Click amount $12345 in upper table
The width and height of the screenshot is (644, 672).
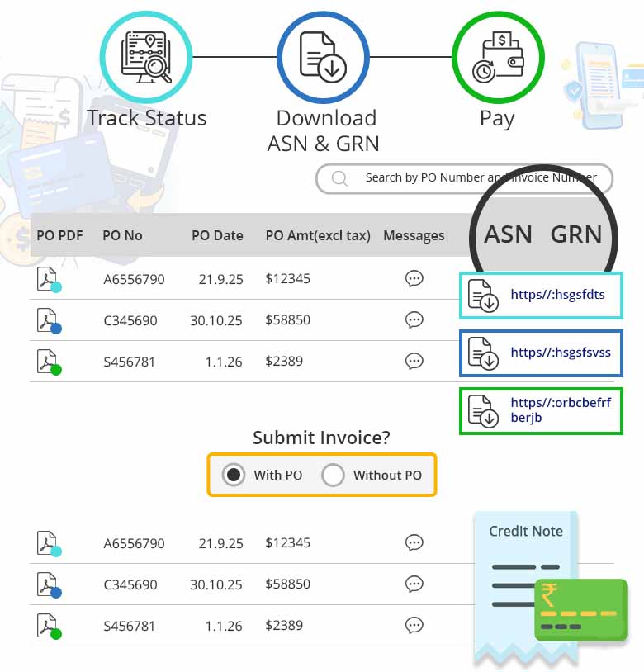click(x=287, y=278)
